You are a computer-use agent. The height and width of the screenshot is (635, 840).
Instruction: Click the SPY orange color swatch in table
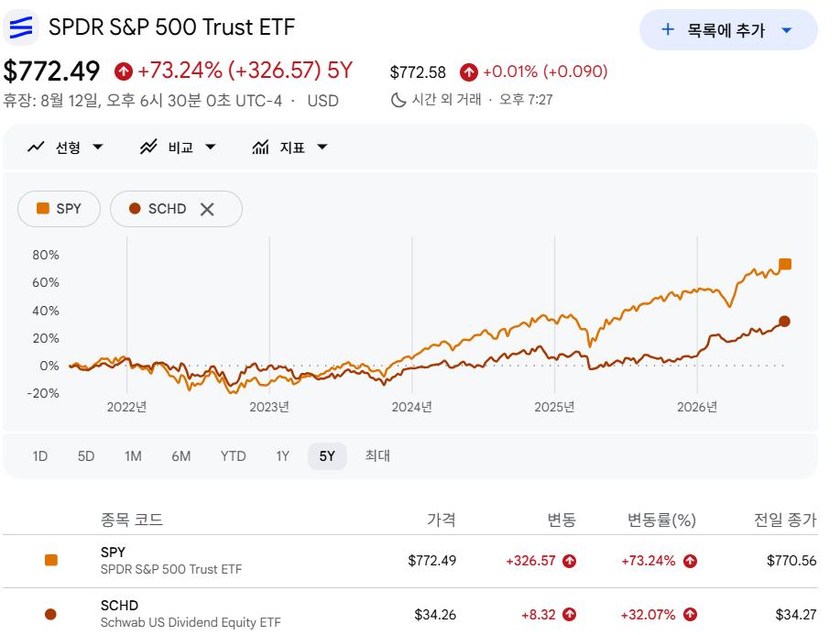click(51, 561)
